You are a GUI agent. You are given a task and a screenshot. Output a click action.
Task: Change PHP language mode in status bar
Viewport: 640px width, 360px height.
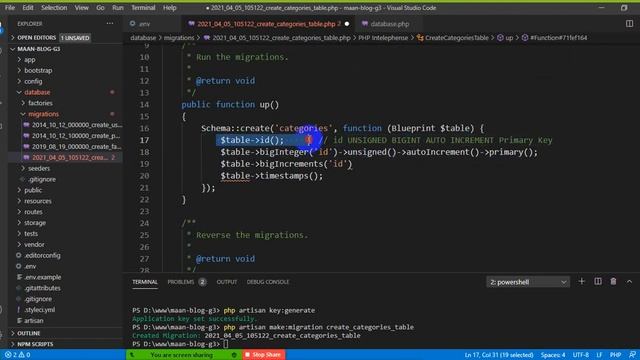[615, 355]
